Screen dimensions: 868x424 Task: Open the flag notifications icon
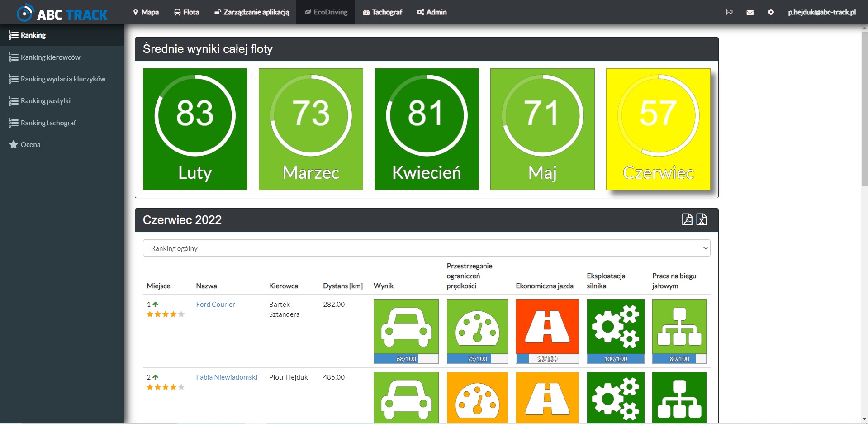point(729,12)
